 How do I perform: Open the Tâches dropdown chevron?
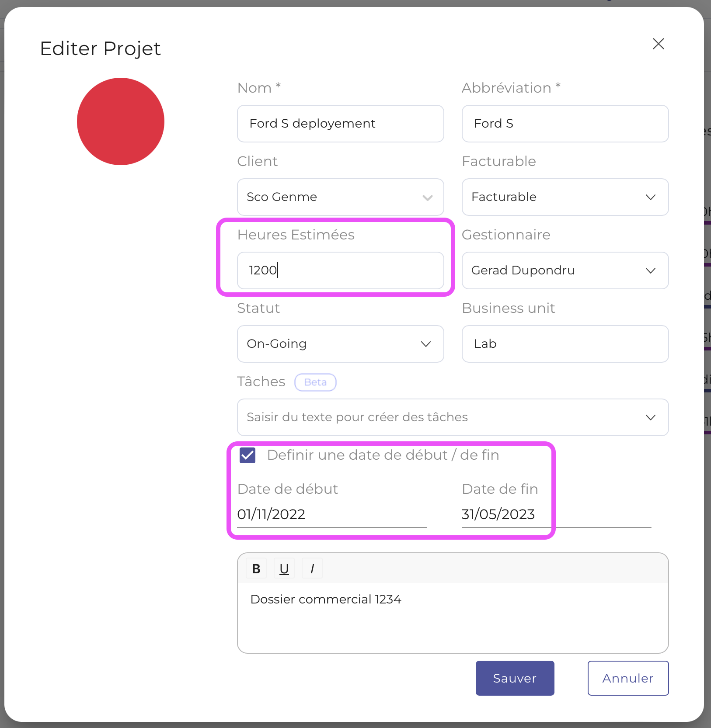(651, 417)
